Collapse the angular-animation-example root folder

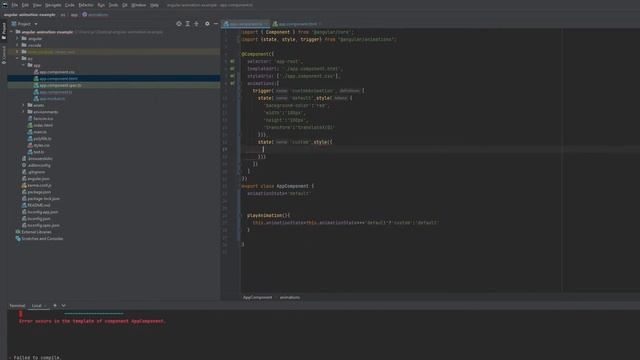(12, 32)
